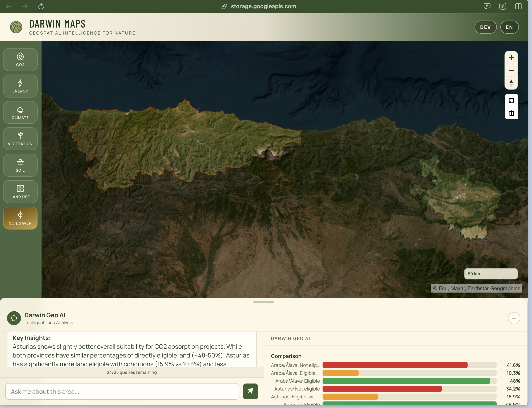Select the rectangle area drawing tool
This screenshot has width=532, height=408.
[511, 100]
